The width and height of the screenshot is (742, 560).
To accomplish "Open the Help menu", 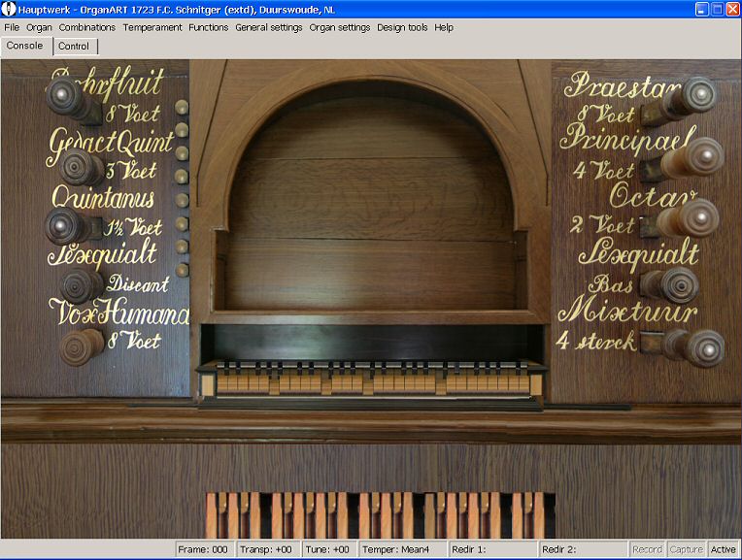I will click(x=444, y=27).
